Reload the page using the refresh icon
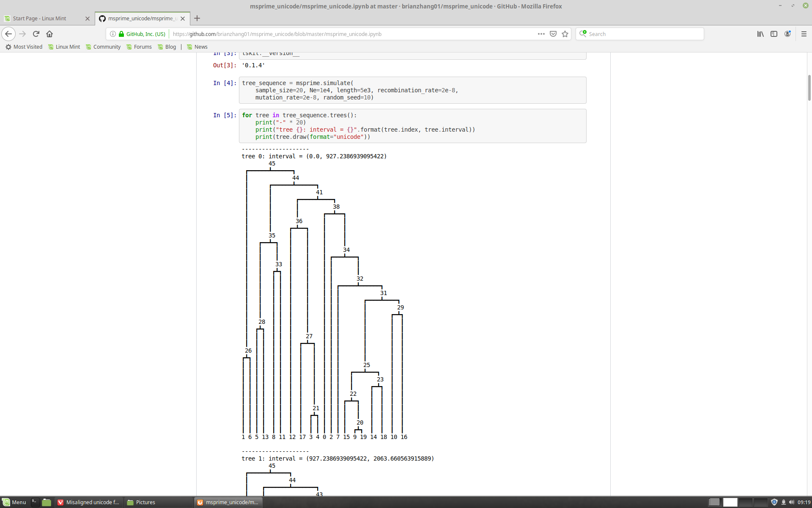The width and height of the screenshot is (812, 508). point(36,34)
